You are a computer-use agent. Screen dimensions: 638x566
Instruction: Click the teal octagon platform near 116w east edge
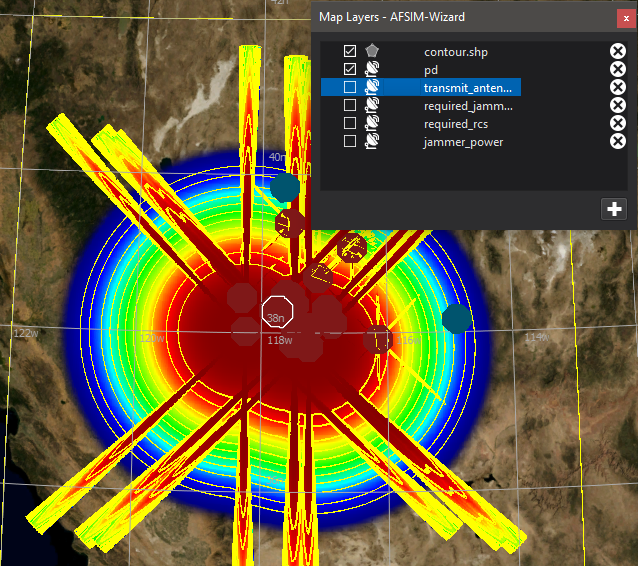[457, 319]
